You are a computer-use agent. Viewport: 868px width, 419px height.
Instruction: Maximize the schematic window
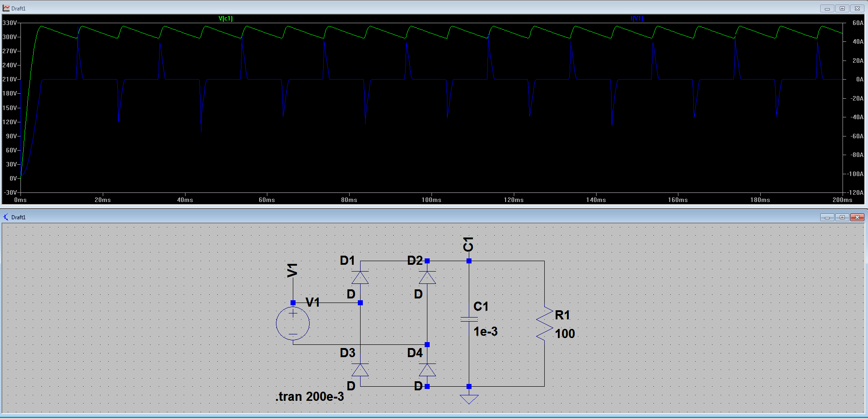842,217
